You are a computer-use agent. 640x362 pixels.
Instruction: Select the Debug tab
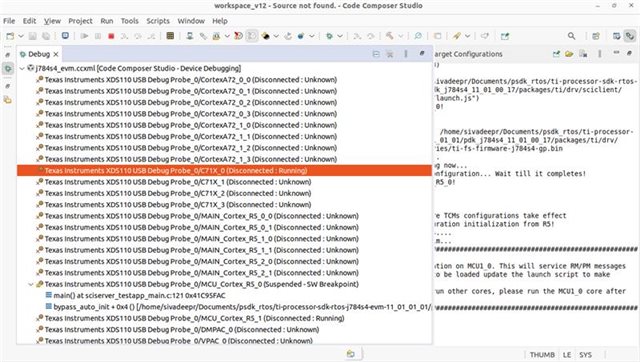coord(38,54)
